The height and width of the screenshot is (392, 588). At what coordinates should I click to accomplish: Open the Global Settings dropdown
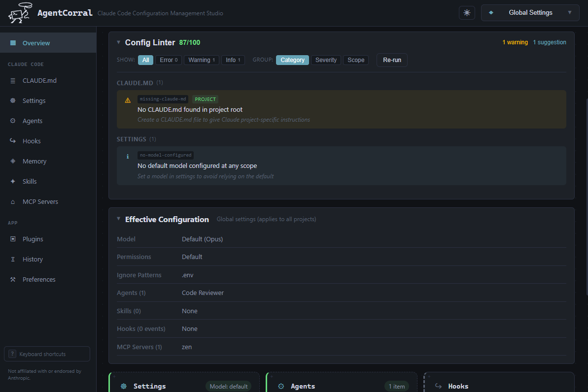point(530,13)
